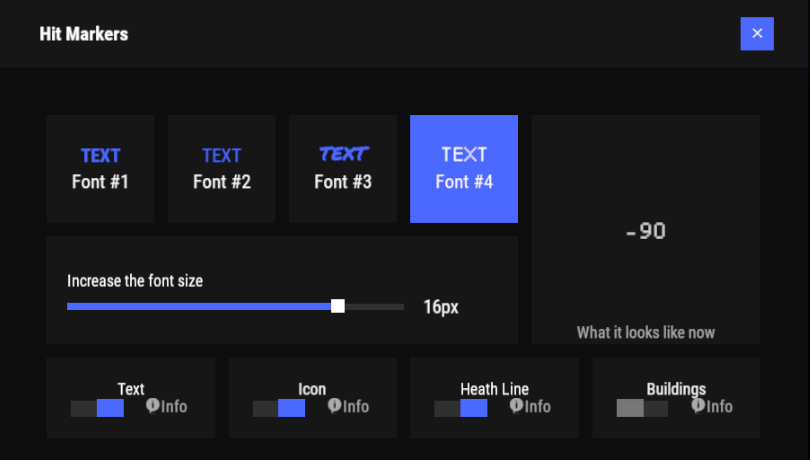
Task: Pick the italic Font #3 option
Action: [343, 169]
